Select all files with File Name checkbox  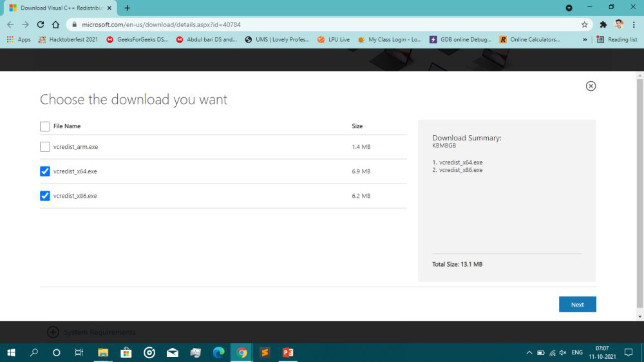pyautogui.click(x=45, y=126)
